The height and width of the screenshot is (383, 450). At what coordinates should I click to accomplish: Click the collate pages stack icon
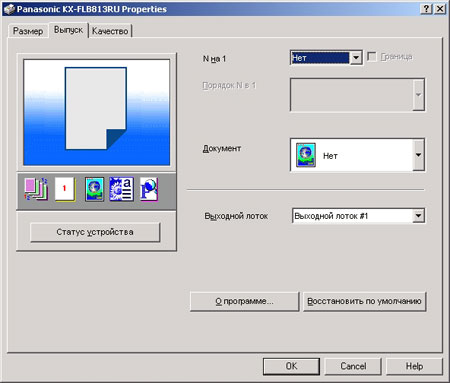[x=36, y=189]
